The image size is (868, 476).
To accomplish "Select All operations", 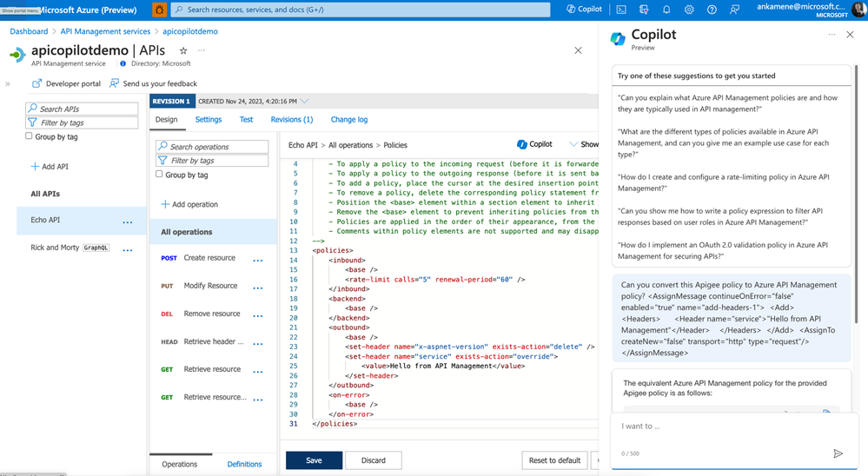I will pyautogui.click(x=213, y=232).
